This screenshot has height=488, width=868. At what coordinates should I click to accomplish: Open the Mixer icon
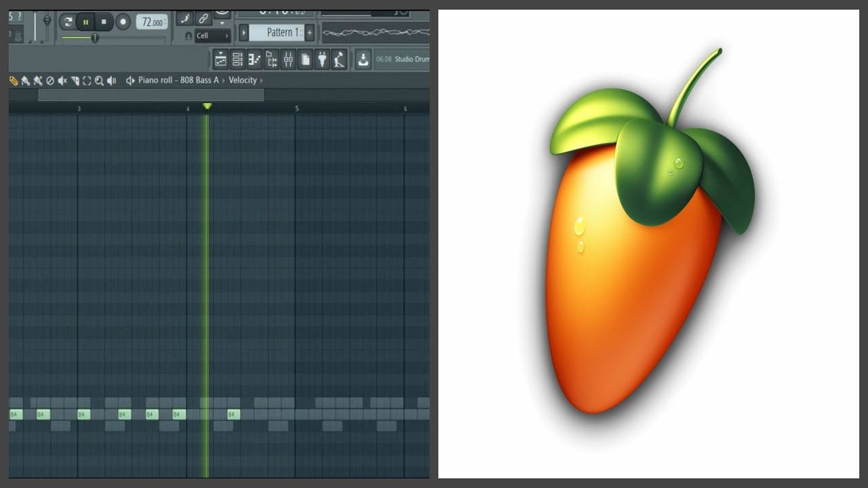point(288,60)
